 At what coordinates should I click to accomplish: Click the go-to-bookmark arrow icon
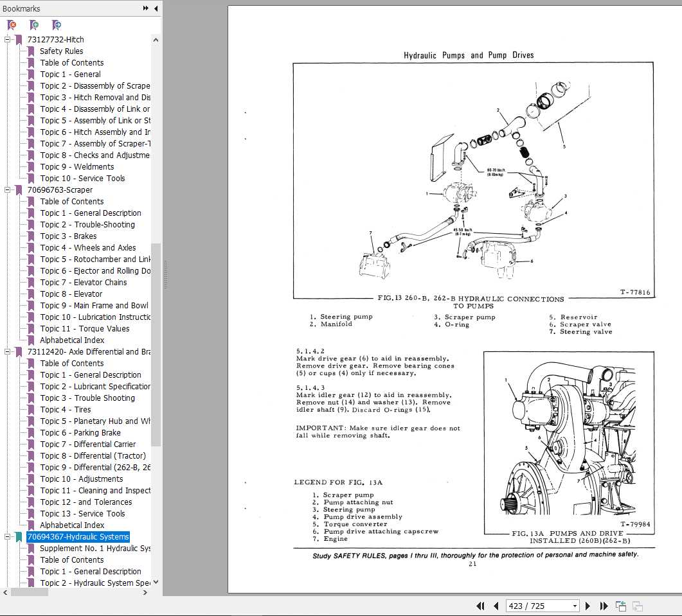click(x=57, y=25)
